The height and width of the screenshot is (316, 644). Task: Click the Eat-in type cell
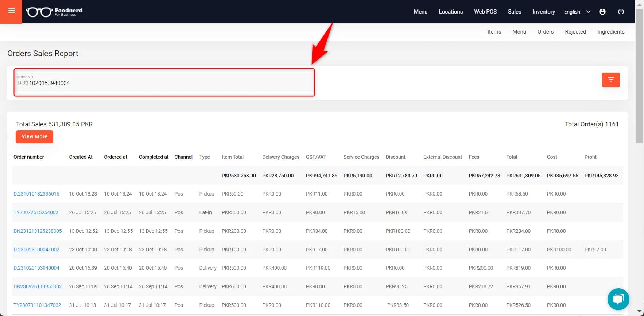tap(205, 212)
